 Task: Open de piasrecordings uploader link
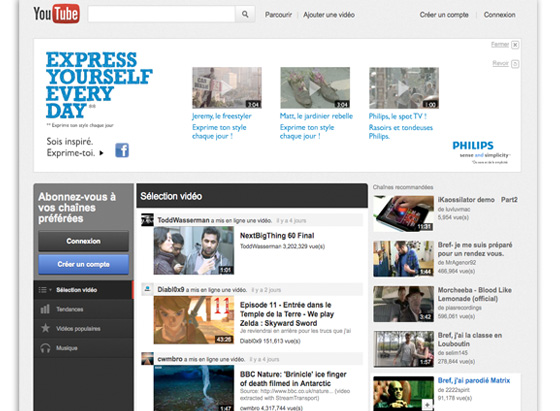(x=460, y=308)
